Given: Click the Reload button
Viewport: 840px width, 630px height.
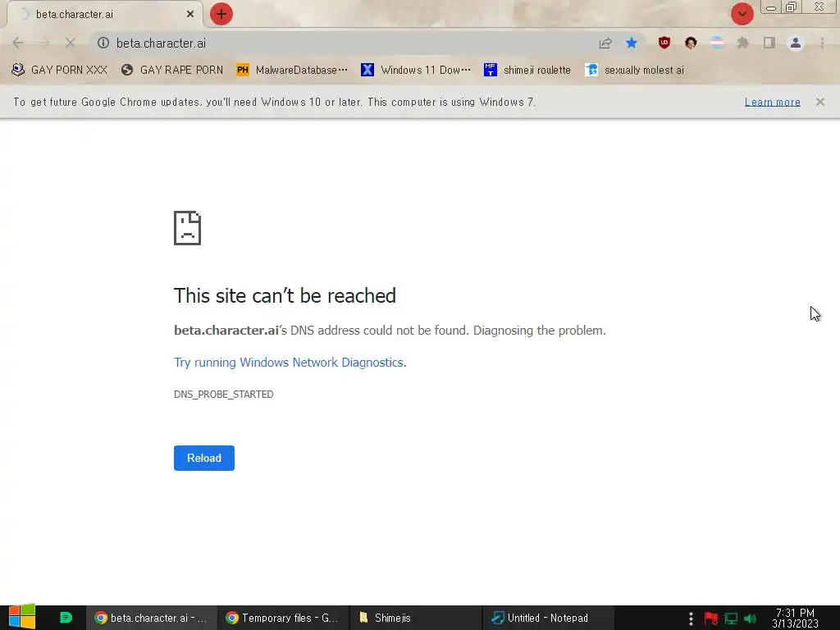Looking at the screenshot, I should pyautogui.click(x=204, y=458).
